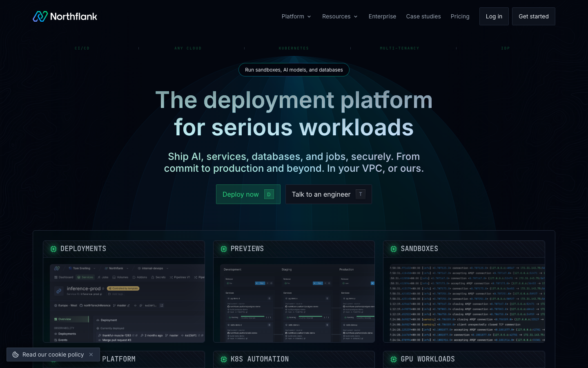Click the D shortcut key badge

coord(269,194)
